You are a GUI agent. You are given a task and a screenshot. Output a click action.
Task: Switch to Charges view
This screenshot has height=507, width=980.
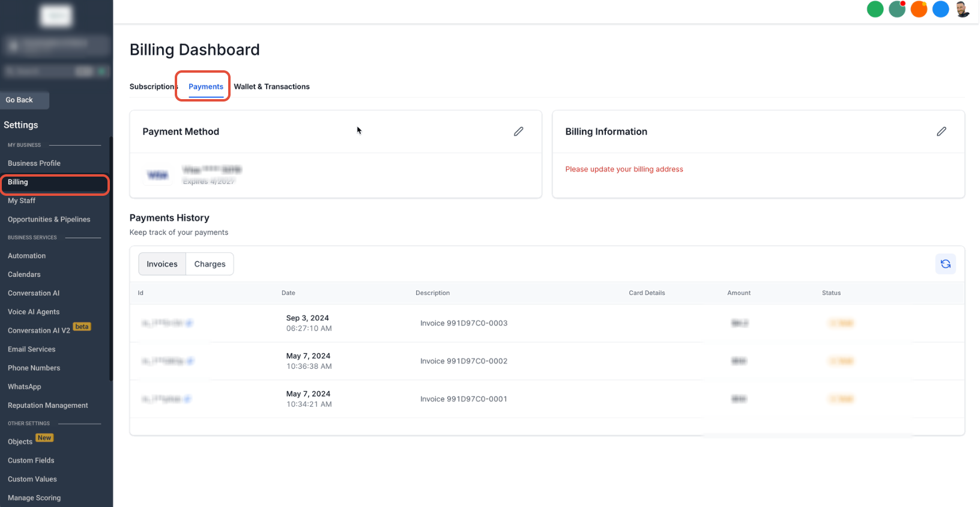[x=210, y=264]
